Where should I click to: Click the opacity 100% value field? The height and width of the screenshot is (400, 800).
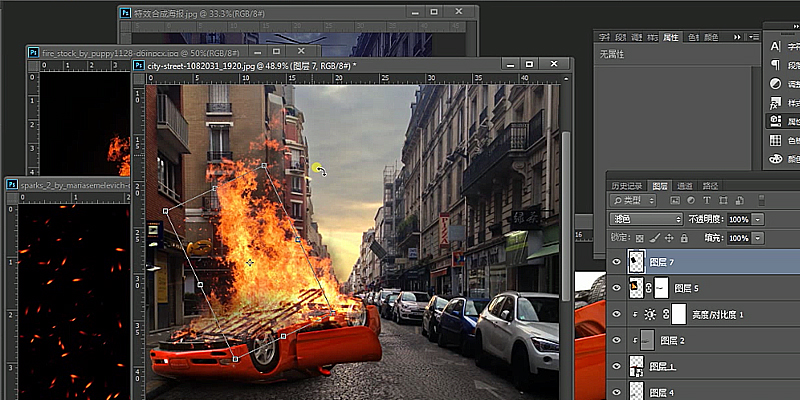coord(738,219)
